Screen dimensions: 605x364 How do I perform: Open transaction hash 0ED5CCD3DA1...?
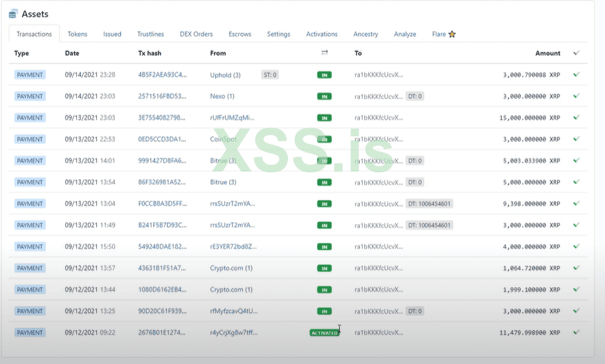[162, 139]
